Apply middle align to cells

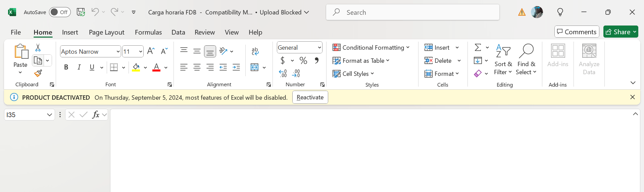(x=197, y=51)
